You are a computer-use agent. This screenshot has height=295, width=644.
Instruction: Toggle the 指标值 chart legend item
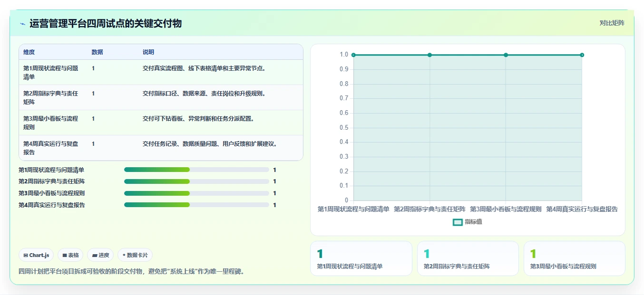pyautogui.click(x=468, y=222)
